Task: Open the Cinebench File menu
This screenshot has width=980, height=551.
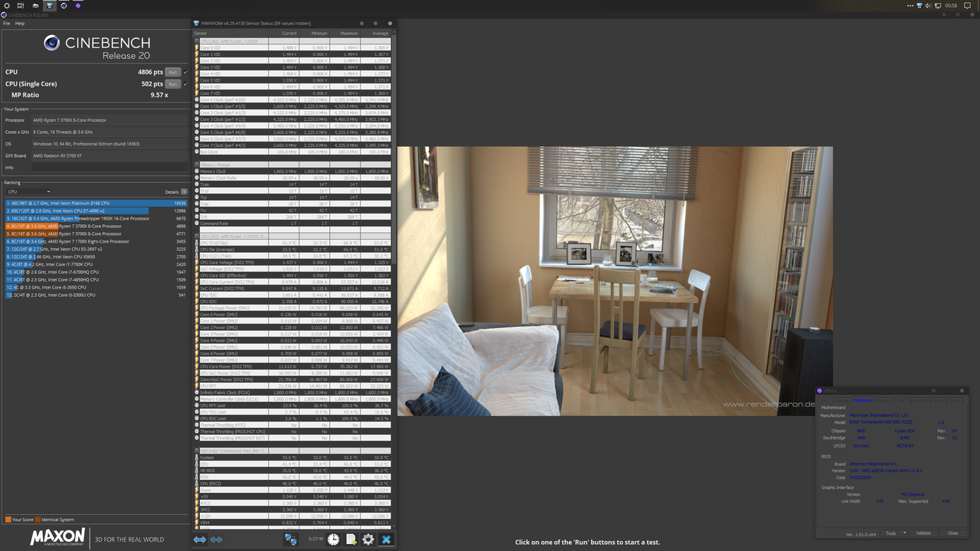Action: [x=7, y=24]
